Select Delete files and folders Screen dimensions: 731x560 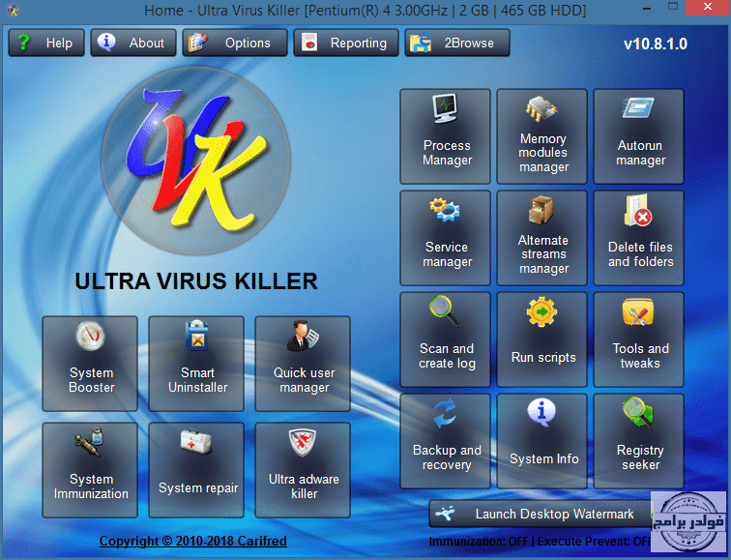click(639, 238)
